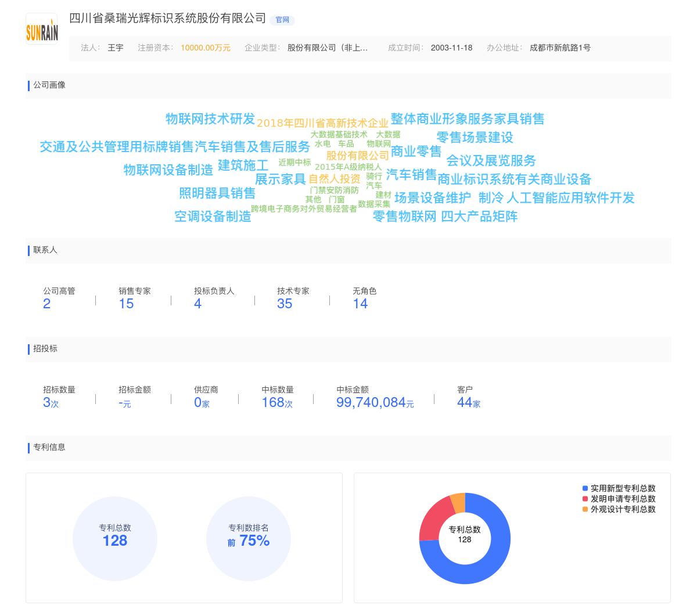697x616 pixels.
Task: Open the 技术专家 count of 35
Action: (285, 304)
